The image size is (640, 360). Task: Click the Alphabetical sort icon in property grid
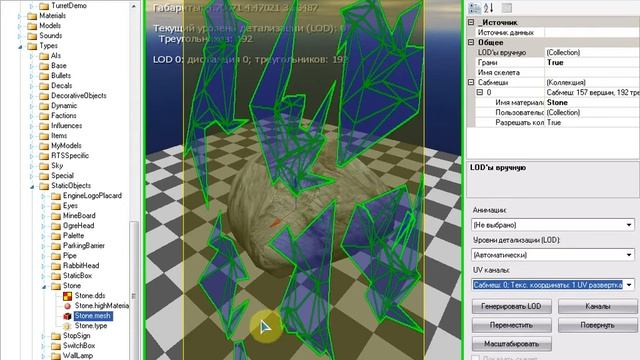tap(489, 8)
